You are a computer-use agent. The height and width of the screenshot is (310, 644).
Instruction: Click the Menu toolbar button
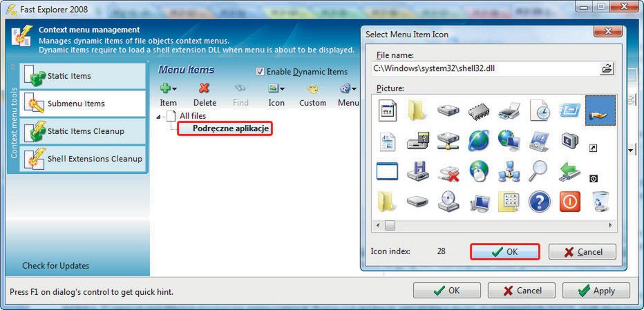click(x=348, y=95)
